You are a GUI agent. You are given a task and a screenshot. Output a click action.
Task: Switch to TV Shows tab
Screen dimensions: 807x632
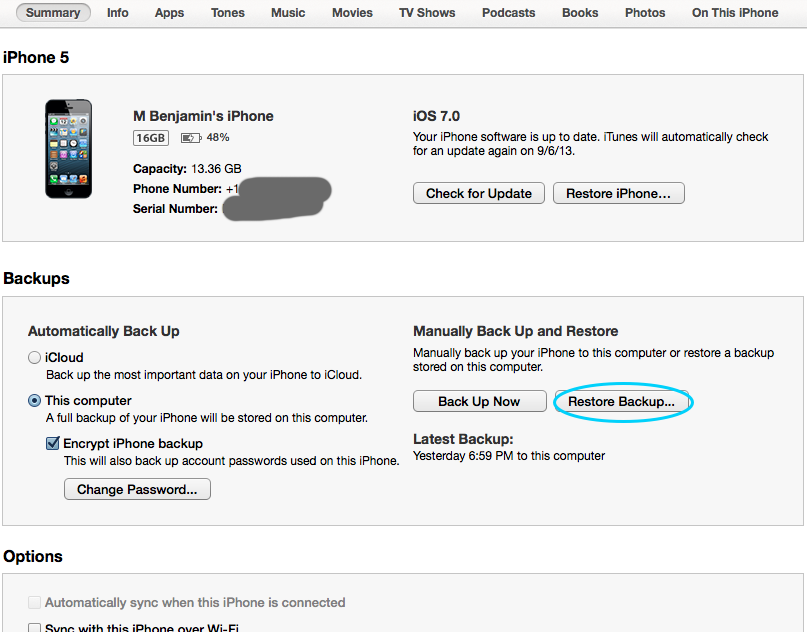pos(427,12)
